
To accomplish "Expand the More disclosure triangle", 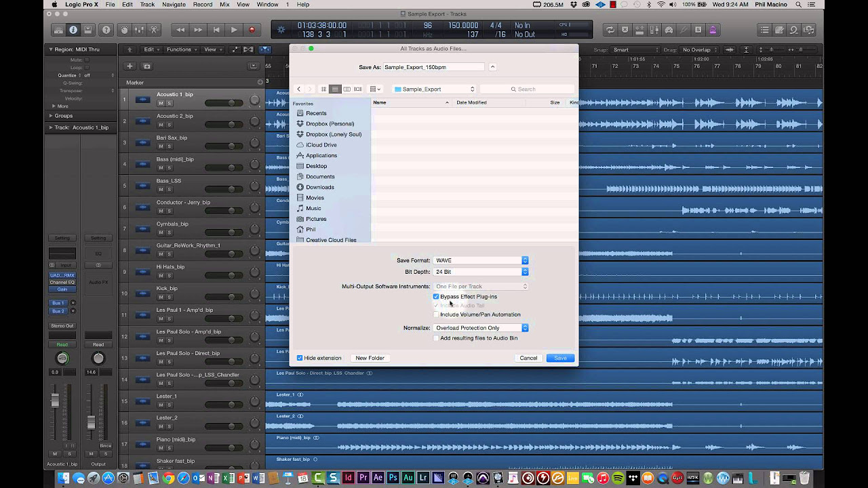I will [x=54, y=106].
